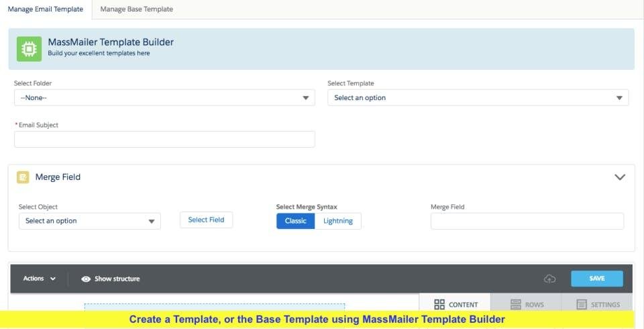Open the Manage Email Template tab
The width and height of the screenshot is (644, 329).
(x=46, y=9)
